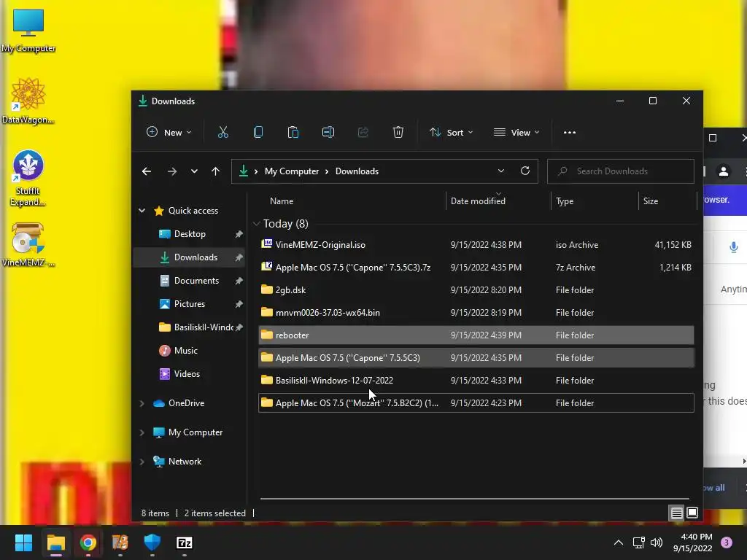The image size is (747, 560).
Task: Select Desktop in Quick access
Action: (189, 234)
